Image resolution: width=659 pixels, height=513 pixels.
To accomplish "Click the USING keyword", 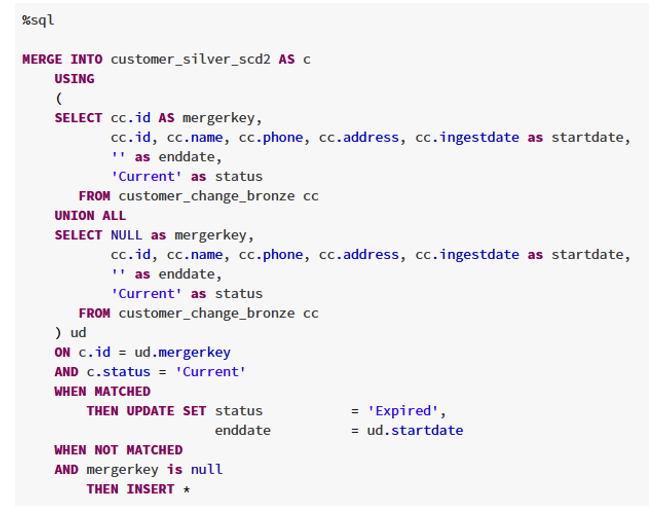I will [74, 79].
